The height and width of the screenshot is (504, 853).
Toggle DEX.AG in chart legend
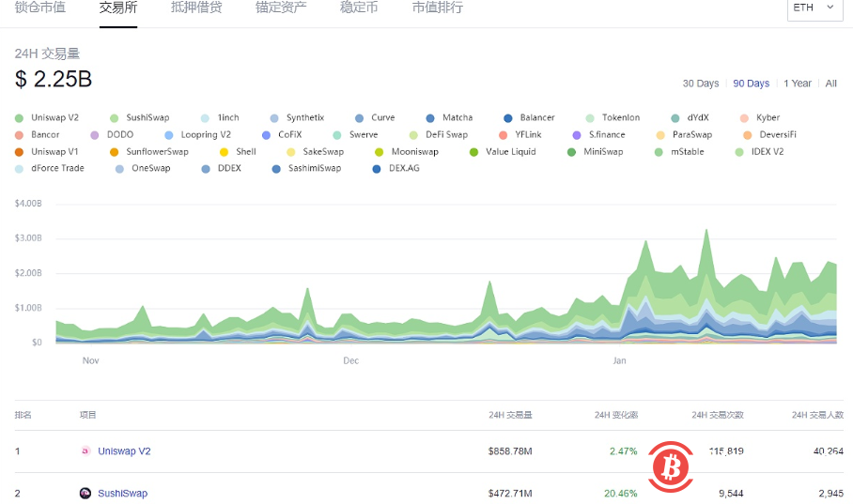click(396, 168)
